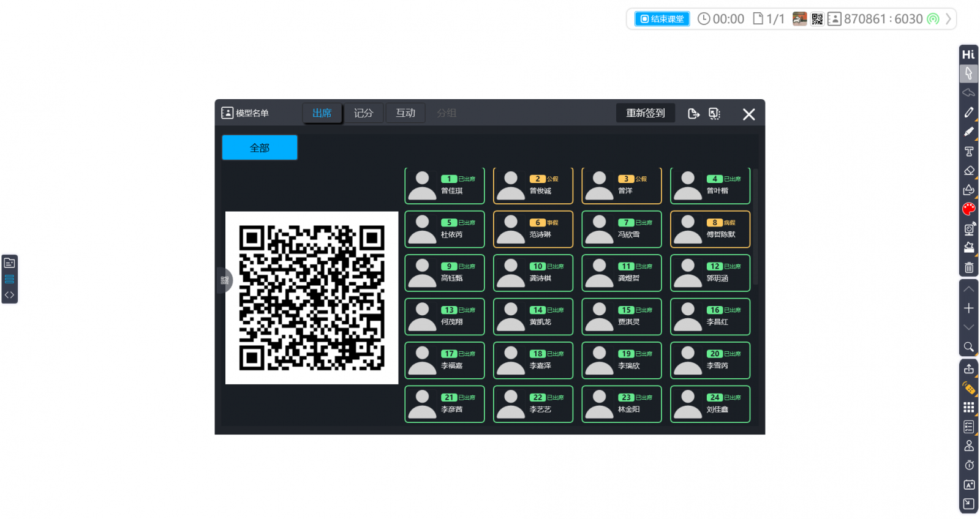This screenshot has width=980, height=519.
Task: Switch to the 互动 tab
Action: [x=405, y=113]
